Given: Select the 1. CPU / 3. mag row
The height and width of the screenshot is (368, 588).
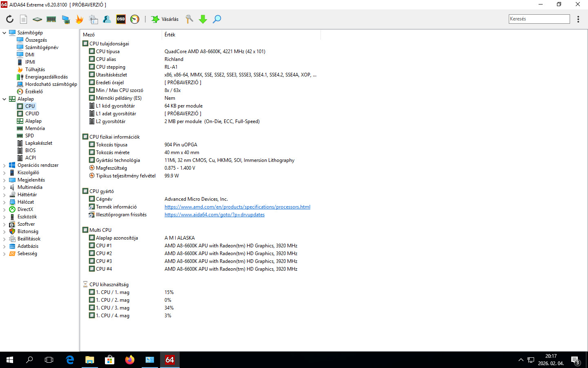Looking at the screenshot, I should [200, 308].
